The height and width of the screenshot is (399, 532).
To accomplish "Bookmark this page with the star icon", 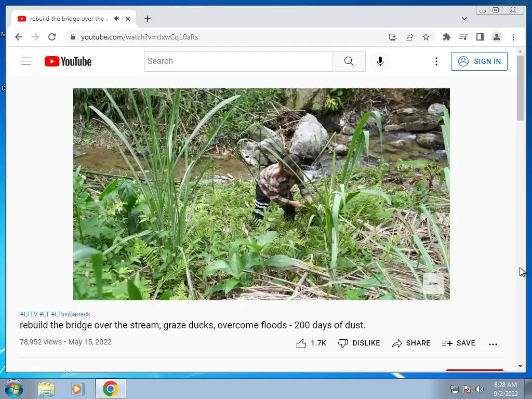I will tap(426, 37).
